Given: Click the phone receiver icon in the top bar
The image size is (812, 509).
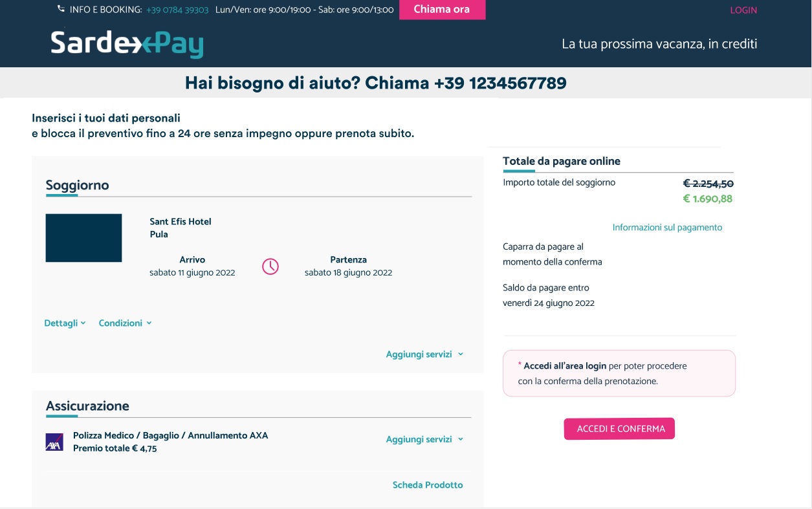Looking at the screenshot, I should click(x=60, y=9).
